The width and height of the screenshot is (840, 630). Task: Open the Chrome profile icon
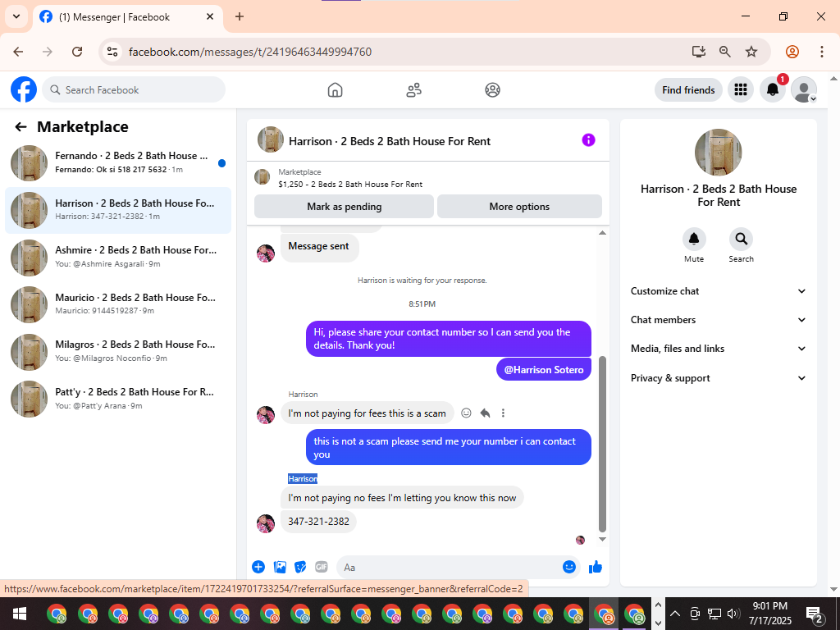(792, 52)
